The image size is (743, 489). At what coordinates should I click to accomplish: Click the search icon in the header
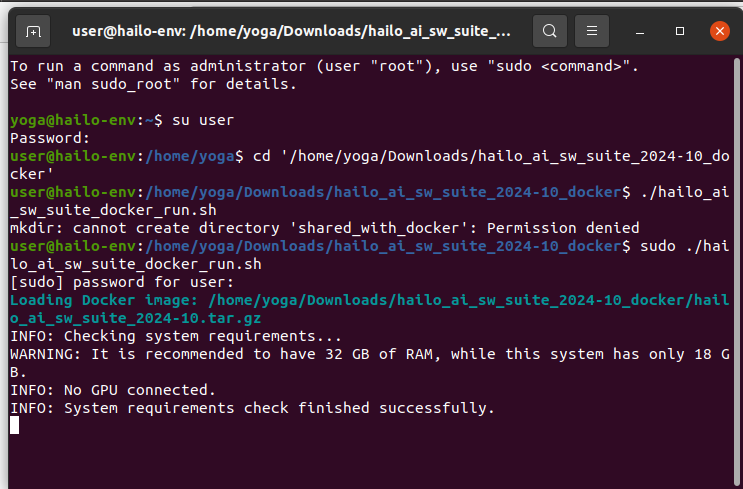coord(549,31)
